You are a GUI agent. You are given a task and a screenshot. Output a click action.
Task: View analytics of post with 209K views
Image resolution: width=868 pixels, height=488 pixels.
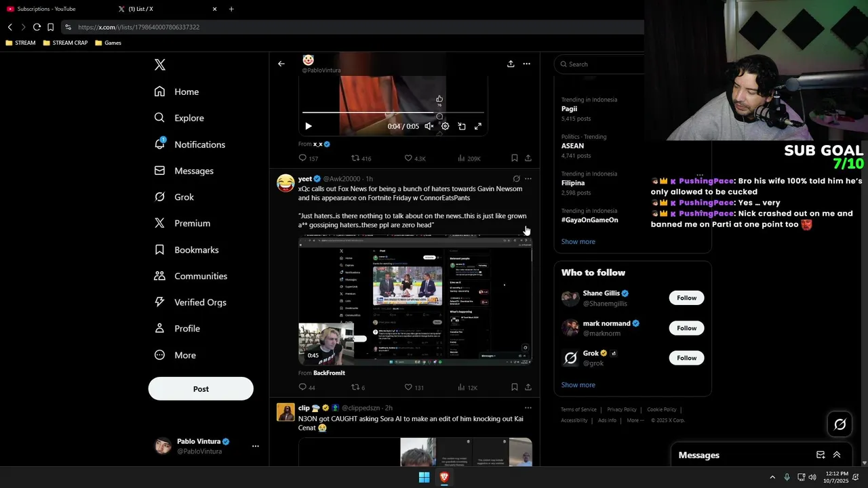(469, 158)
